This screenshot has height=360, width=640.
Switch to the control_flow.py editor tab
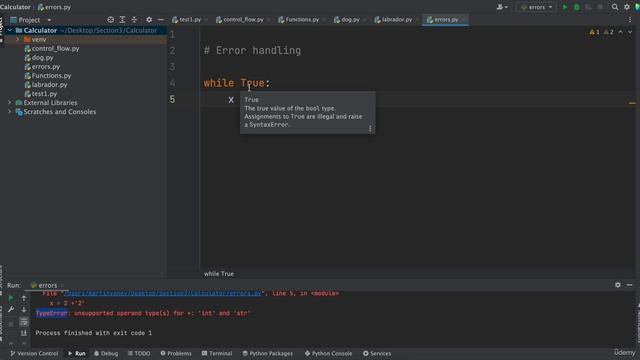[242, 20]
